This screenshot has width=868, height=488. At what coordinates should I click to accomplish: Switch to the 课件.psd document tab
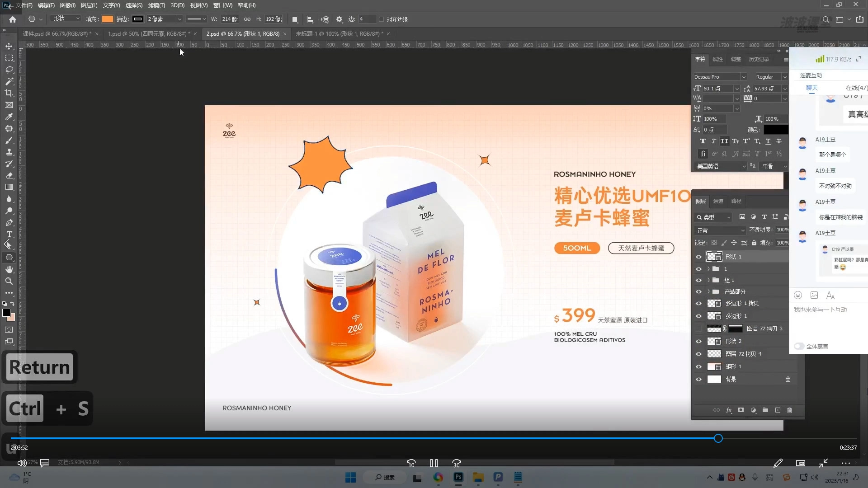tap(57, 34)
